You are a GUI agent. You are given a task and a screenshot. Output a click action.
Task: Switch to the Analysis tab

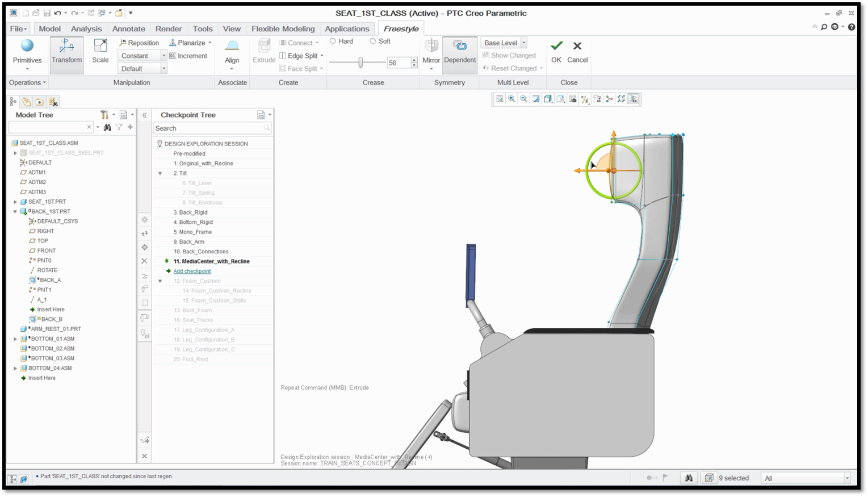point(86,28)
